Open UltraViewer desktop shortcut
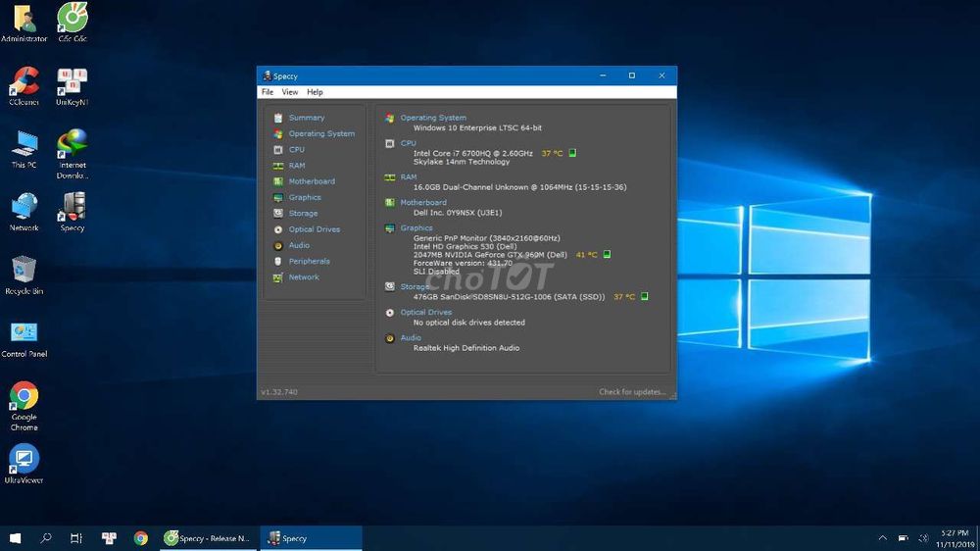The height and width of the screenshot is (551, 980). pos(24,464)
